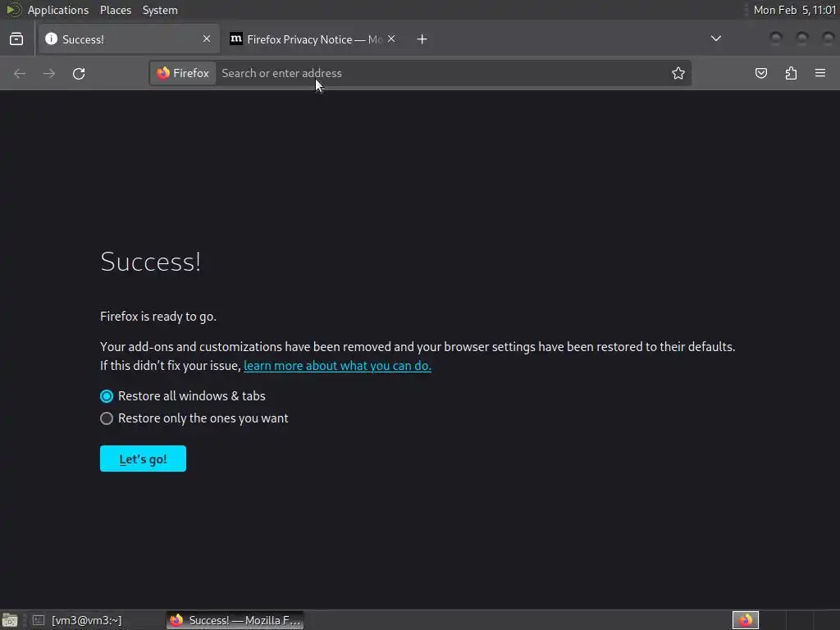This screenshot has height=630, width=840.
Task: Switch to the Success! tab
Action: point(129,39)
